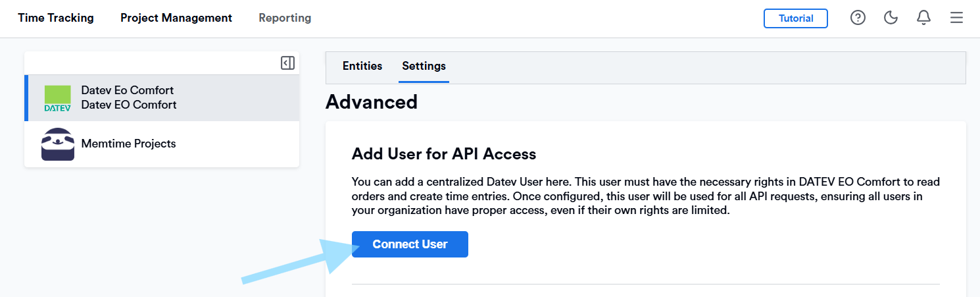Open the Reporting section
980x297 pixels.
[x=285, y=18]
